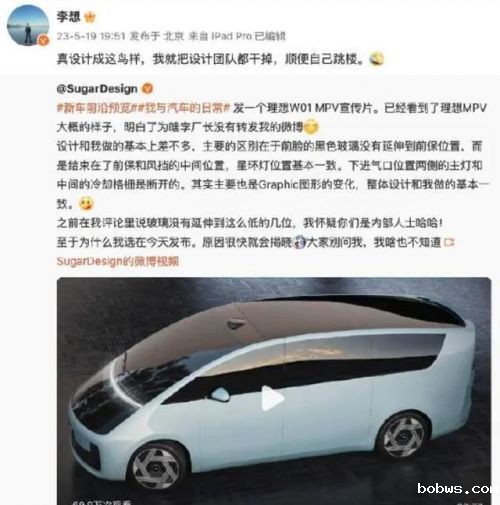Click the video link icon after 我啥也不知道

pos(449,242)
